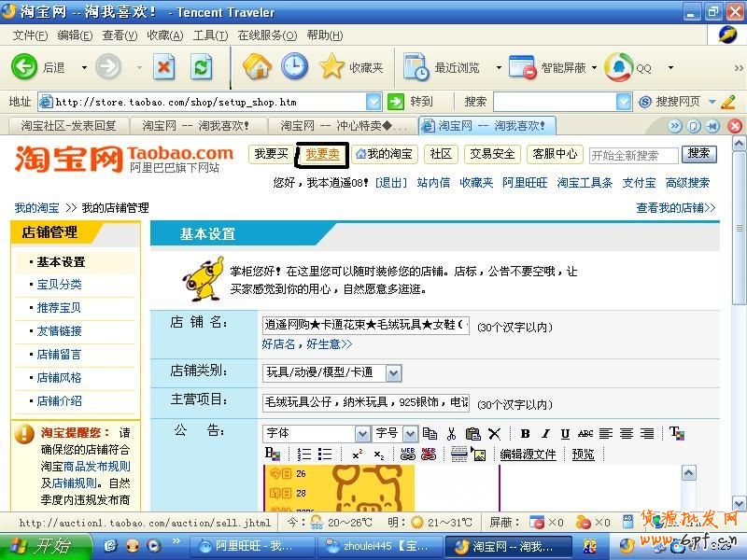747x560 pixels.
Task: Click the 预览 preview link in editor
Action: click(x=583, y=455)
